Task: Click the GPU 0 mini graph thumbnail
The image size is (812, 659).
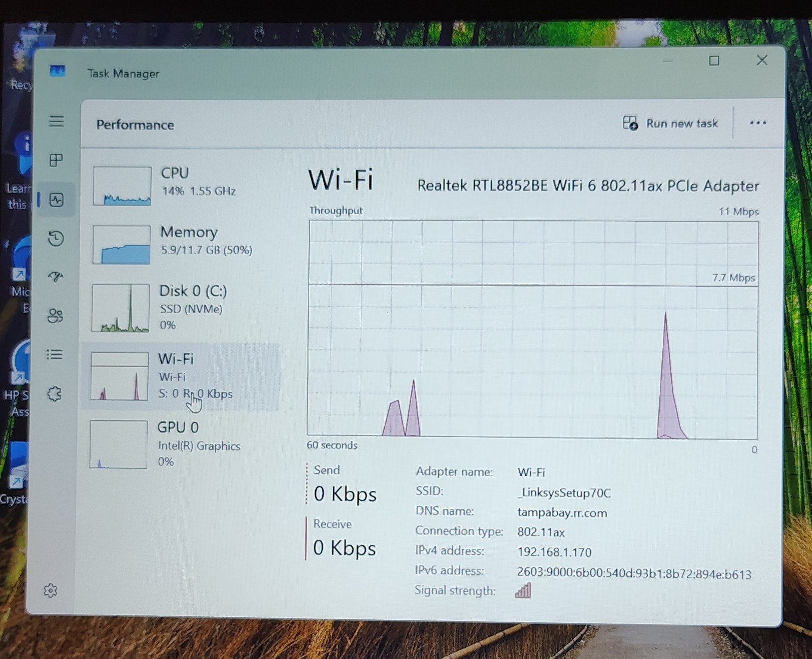Action: pos(119,444)
